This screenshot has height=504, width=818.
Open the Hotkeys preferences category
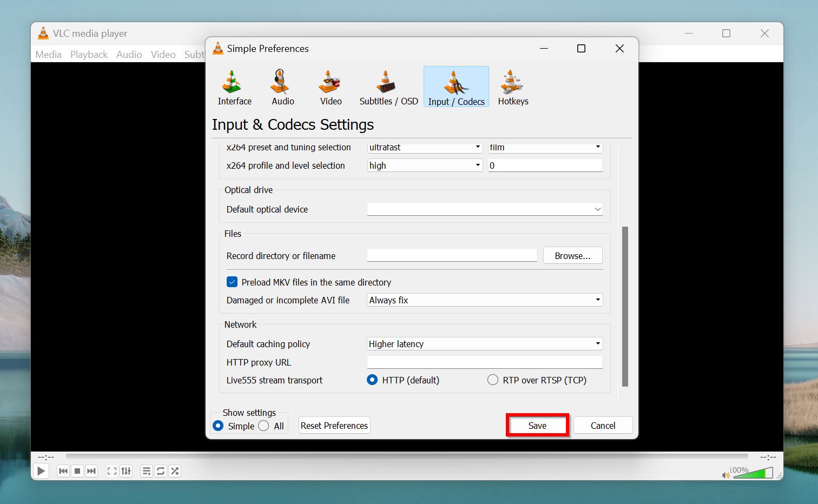513,87
